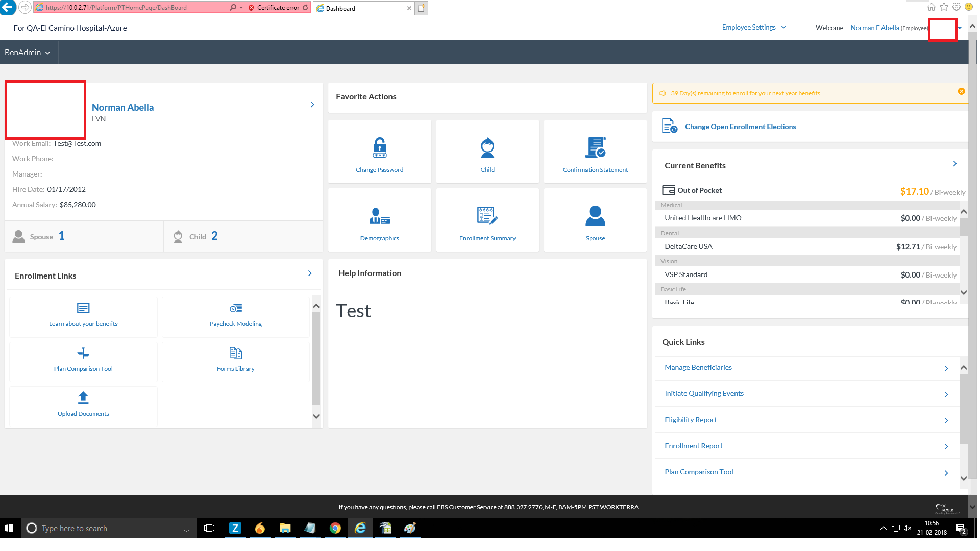Screen dimensions: 980x551
Task: Expand the BenAdmin menu
Action: [x=28, y=53]
